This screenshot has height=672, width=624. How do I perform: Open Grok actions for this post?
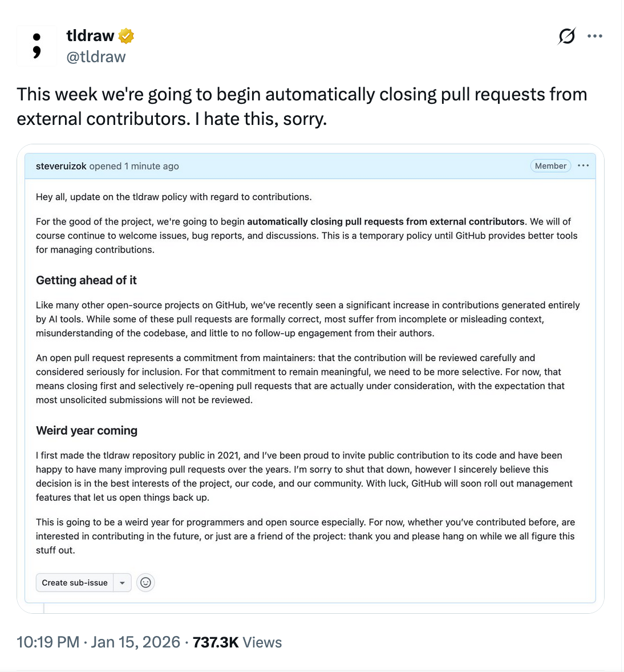tap(566, 37)
